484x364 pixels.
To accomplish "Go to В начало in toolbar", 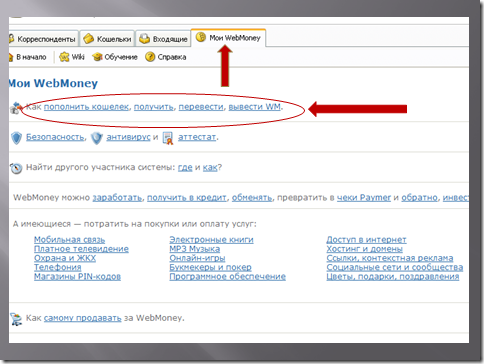I will point(28,57).
